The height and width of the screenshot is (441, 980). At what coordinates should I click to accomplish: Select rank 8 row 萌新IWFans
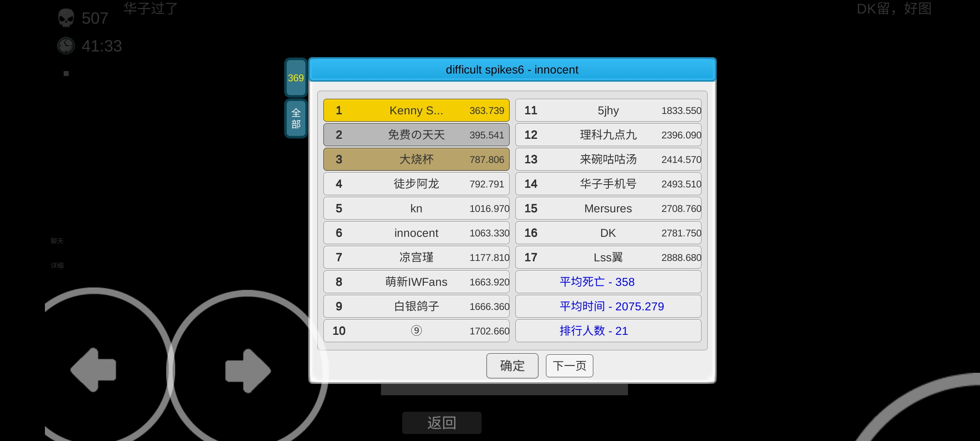pyautogui.click(x=416, y=282)
